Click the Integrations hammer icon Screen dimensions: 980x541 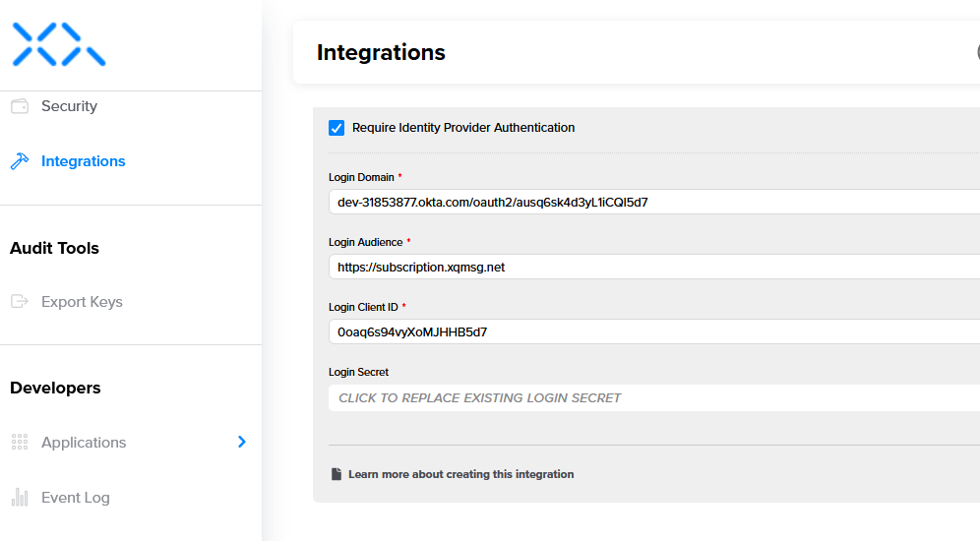[19, 161]
